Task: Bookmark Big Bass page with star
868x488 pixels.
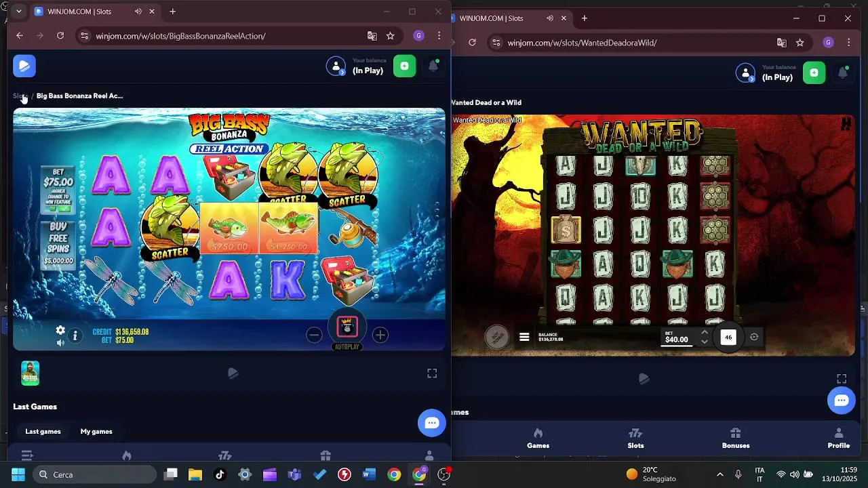Action: (x=391, y=36)
